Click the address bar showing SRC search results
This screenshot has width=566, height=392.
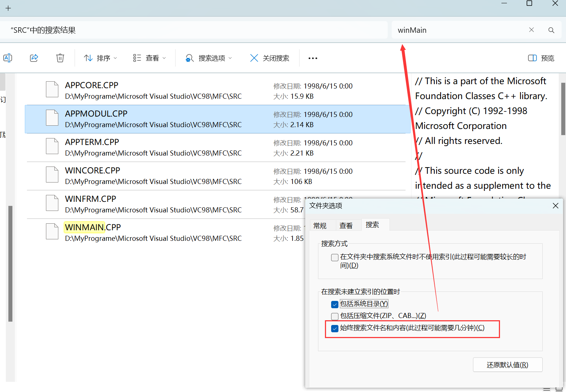click(x=193, y=30)
